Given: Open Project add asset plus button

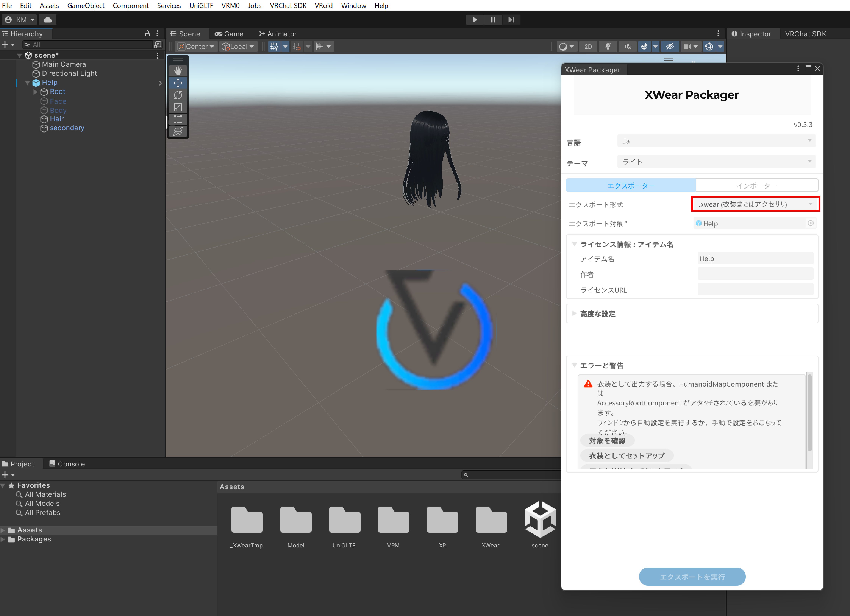Looking at the screenshot, I should pos(8,475).
